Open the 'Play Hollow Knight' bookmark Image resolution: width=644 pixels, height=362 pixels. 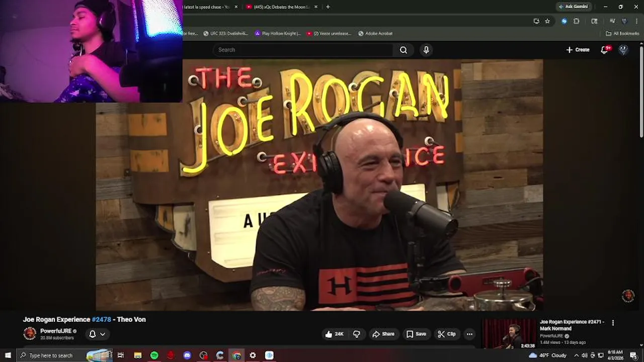[x=278, y=33]
